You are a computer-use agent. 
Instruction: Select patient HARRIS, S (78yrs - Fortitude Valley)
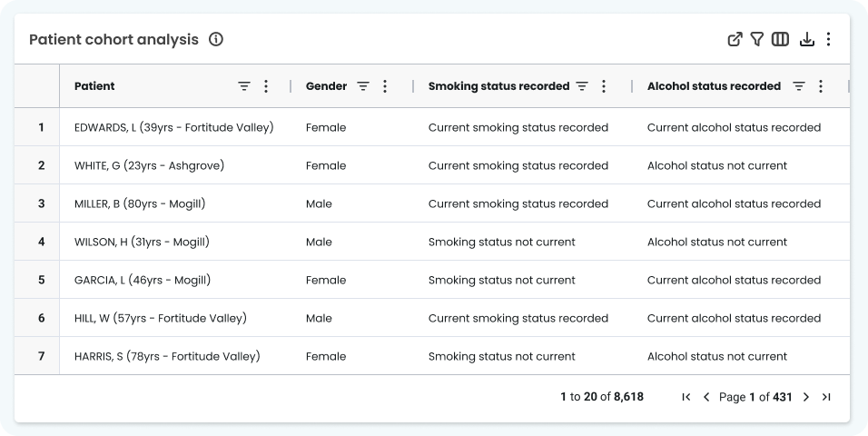pyautogui.click(x=167, y=356)
